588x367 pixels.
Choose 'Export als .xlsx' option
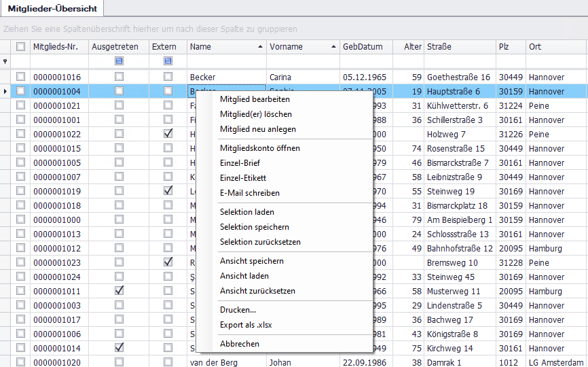click(246, 325)
